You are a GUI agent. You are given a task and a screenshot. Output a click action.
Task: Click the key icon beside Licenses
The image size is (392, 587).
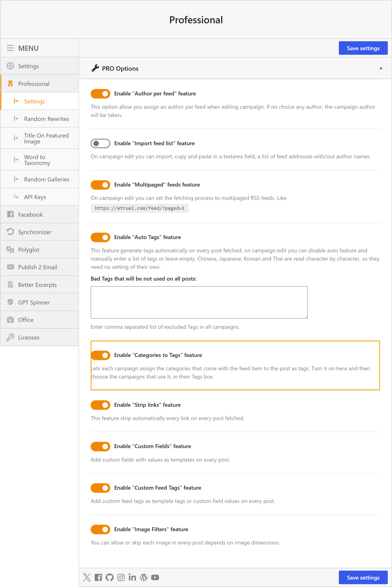[10, 337]
